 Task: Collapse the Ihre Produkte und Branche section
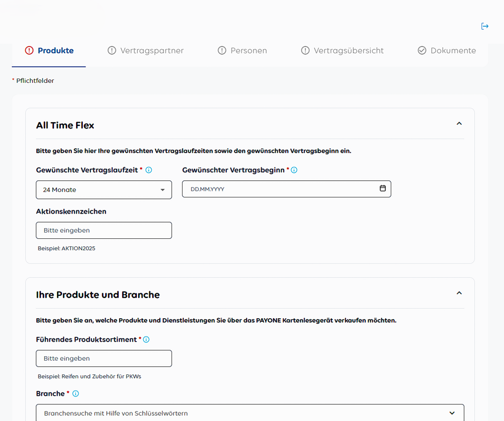459,293
